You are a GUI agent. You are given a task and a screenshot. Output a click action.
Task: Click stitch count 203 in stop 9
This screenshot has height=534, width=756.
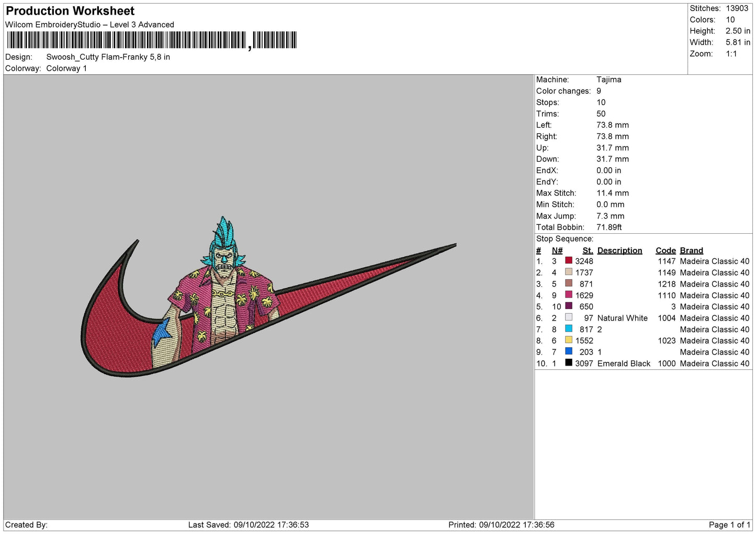point(586,352)
